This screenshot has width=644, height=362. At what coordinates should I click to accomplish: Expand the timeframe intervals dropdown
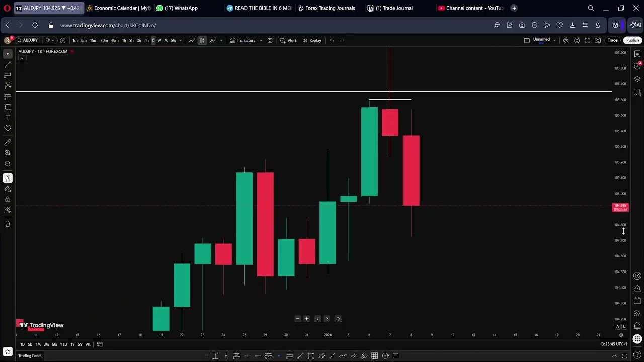pos(180,40)
